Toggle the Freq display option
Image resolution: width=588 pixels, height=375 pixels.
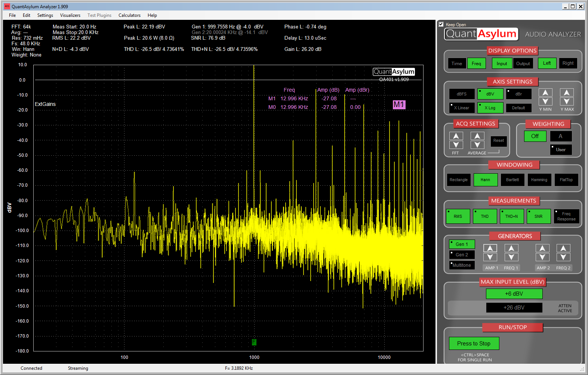click(477, 63)
